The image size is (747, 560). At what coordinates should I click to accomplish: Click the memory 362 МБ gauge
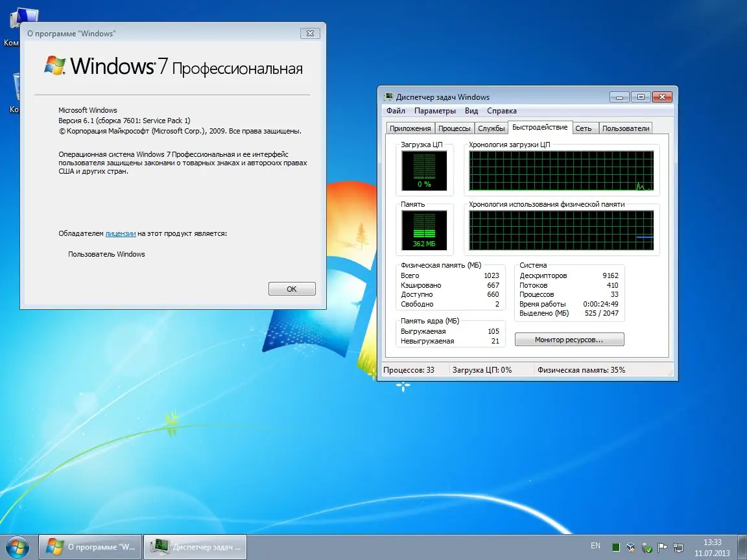tap(424, 230)
